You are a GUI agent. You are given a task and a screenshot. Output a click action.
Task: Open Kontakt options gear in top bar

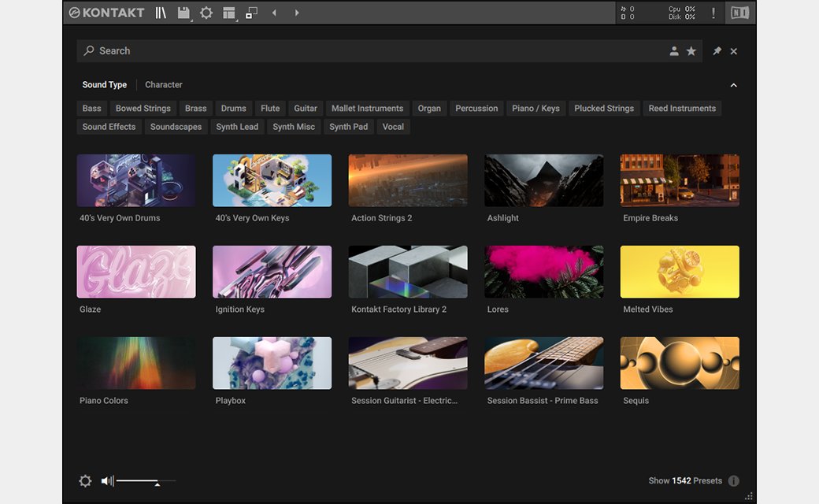(x=206, y=13)
